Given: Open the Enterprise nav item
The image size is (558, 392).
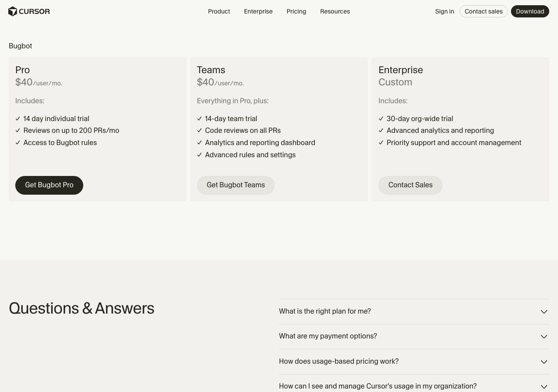Looking at the screenshot, I should (258, 11).
